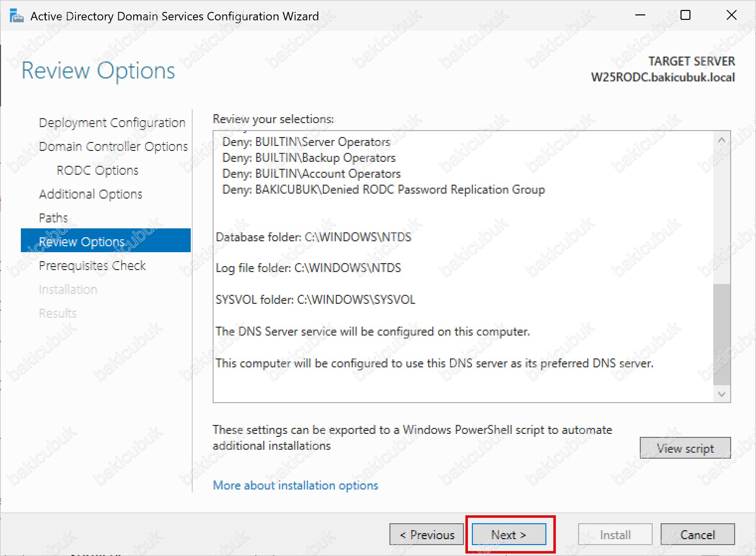This screenshot has height=556, width=756.
Task: Open Domain Controller Options step
Action: [x=113, y=146]
